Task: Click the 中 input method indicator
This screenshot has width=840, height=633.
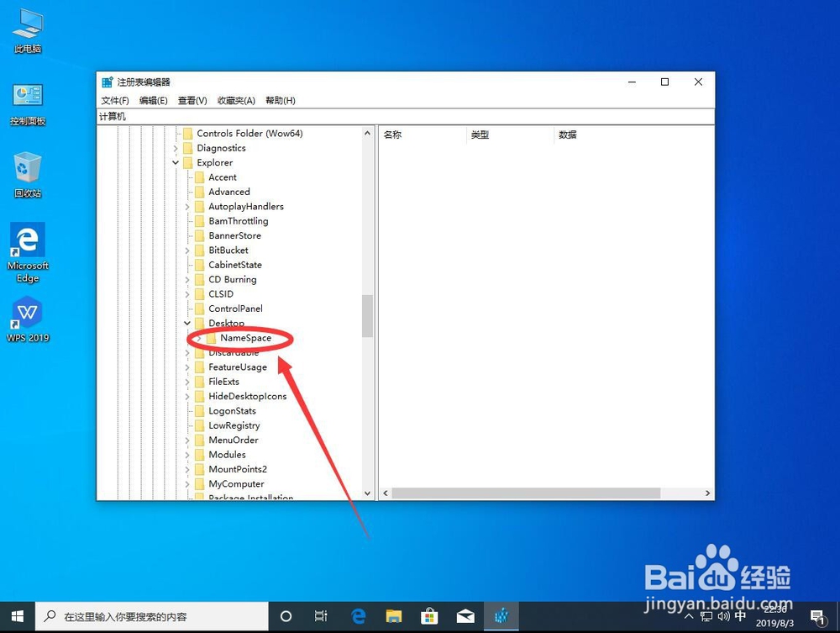Action: point(740,616)
